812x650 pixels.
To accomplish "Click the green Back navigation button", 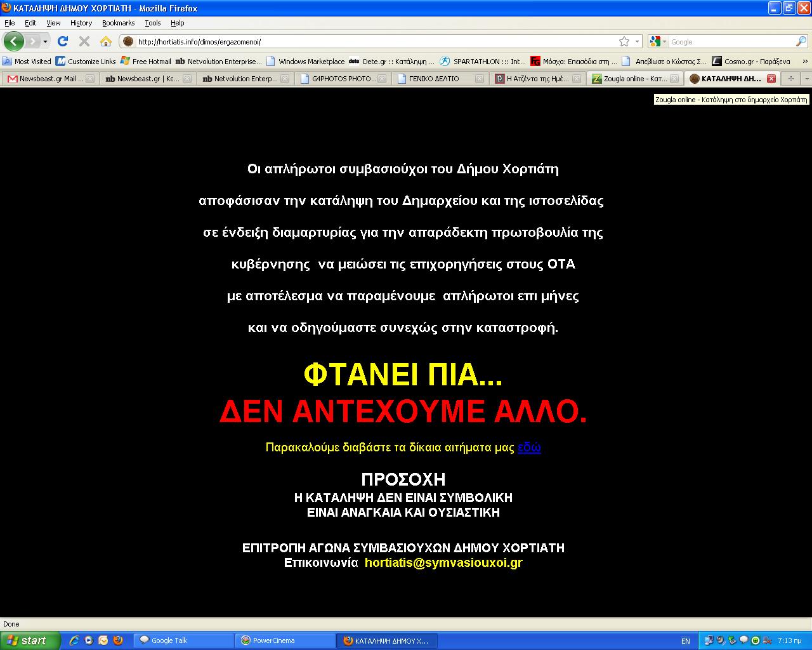I will coord(13,42).
